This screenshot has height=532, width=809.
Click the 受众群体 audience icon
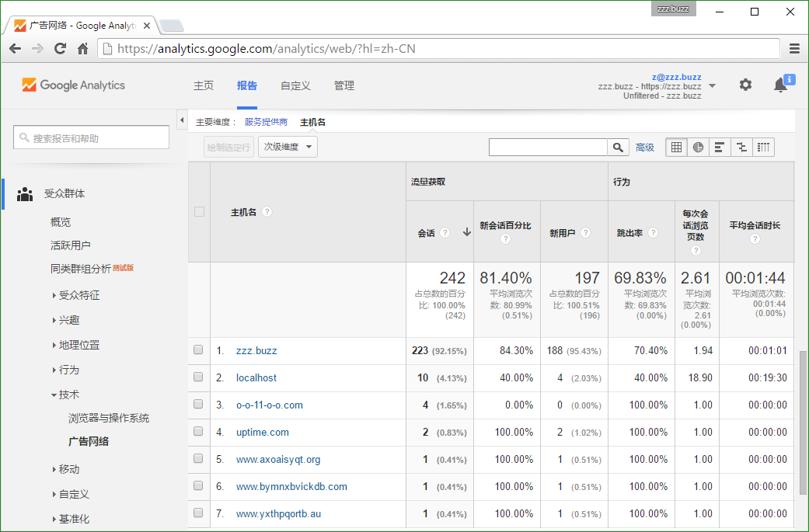(25, 194)
